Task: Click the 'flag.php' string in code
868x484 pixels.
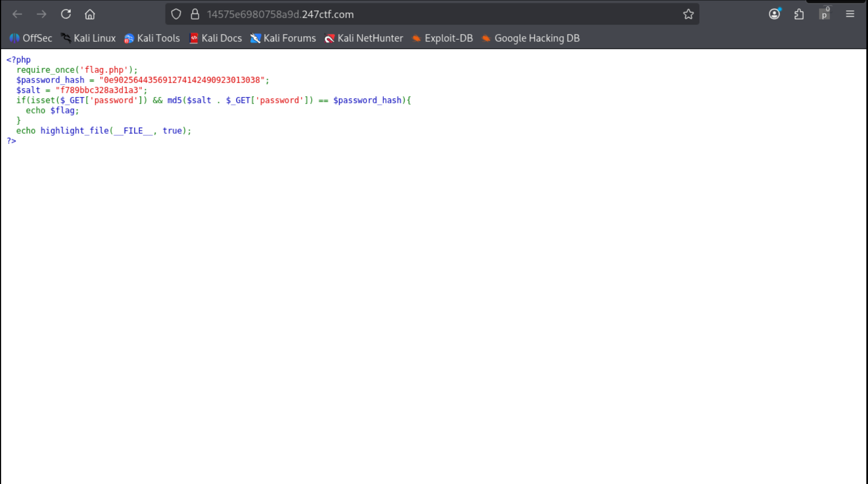Action: (104, 70)
